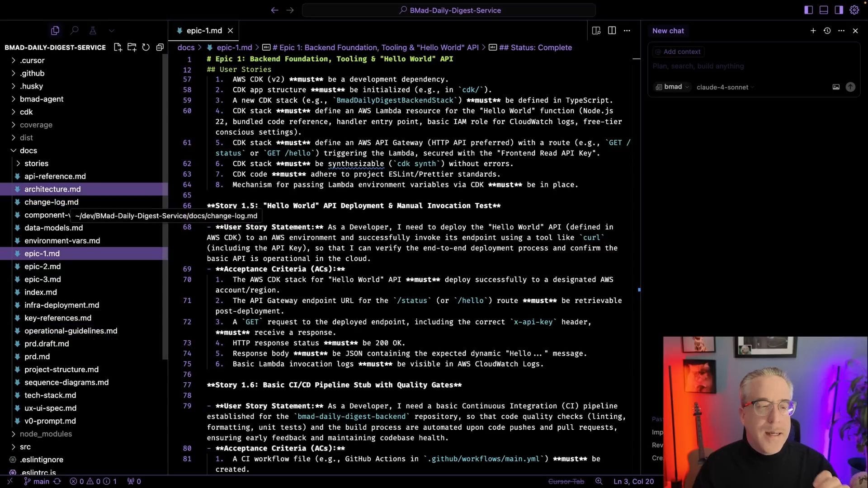Refresh the explorer file tree
Image resolution: width=868 pixels, height=488 pixels.
pyautogui.click(x=146, y=47)
